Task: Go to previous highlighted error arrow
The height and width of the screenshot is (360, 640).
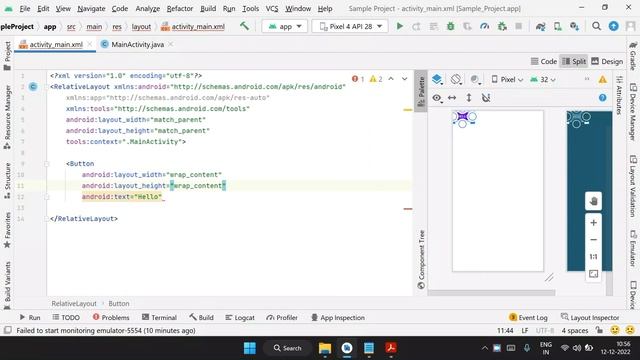Action: pyautogui.click(x=391, y=79)
